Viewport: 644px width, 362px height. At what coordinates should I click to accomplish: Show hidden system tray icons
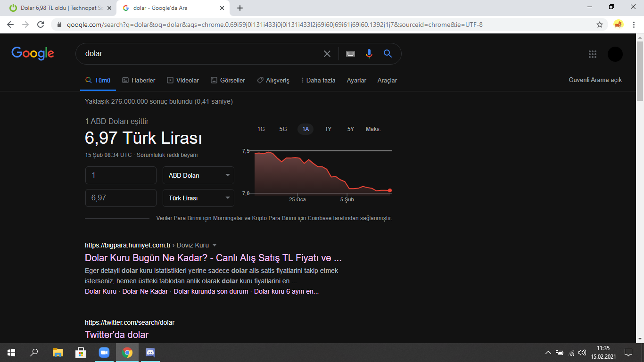tap(548, 353)
